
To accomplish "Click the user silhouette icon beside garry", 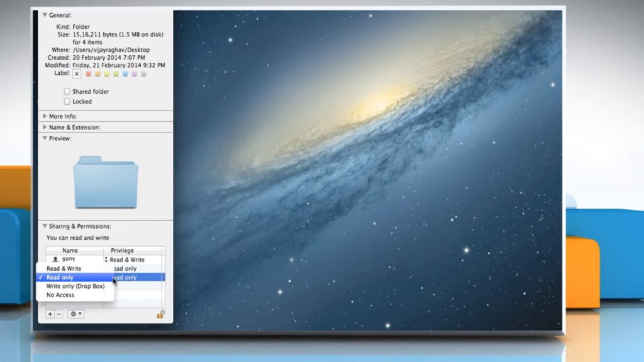I will (55, 258).
